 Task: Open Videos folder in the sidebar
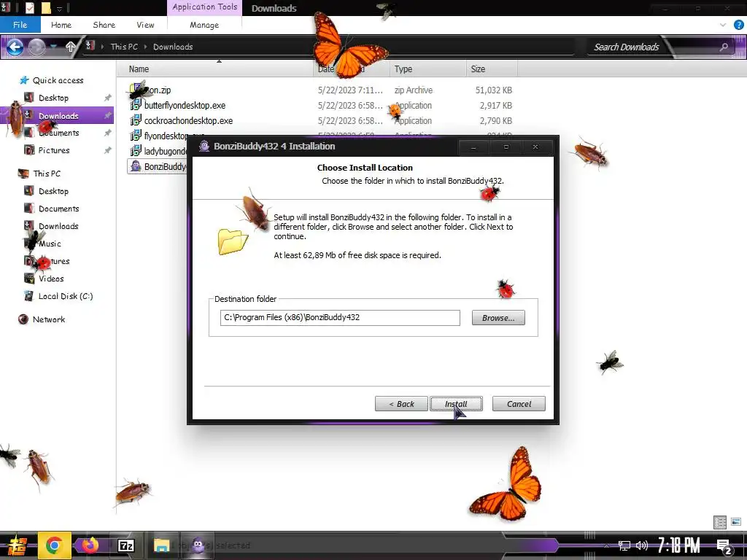click(51, 279)
